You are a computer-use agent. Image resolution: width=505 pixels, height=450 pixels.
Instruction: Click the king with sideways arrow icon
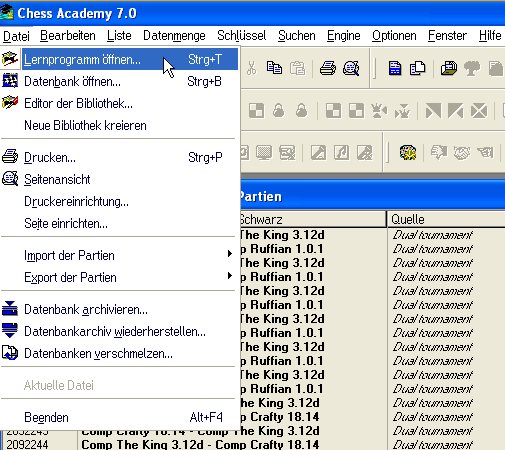(x=379, y=110)
